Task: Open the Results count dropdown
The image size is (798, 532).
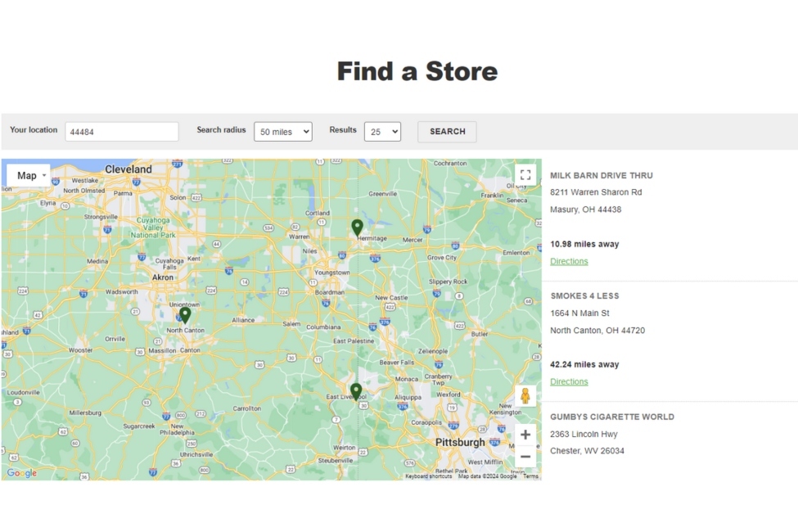Action: [382, 131]
